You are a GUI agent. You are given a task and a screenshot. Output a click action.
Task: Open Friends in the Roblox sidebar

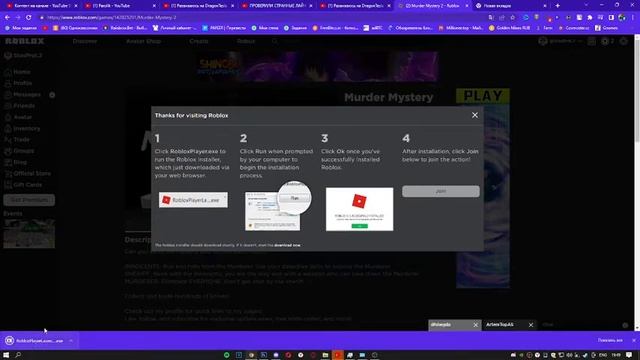[20, 106]
